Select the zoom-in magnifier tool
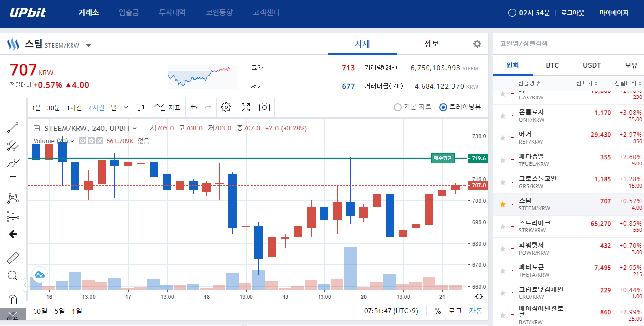644x326 pixels. (x=13, y=275)
